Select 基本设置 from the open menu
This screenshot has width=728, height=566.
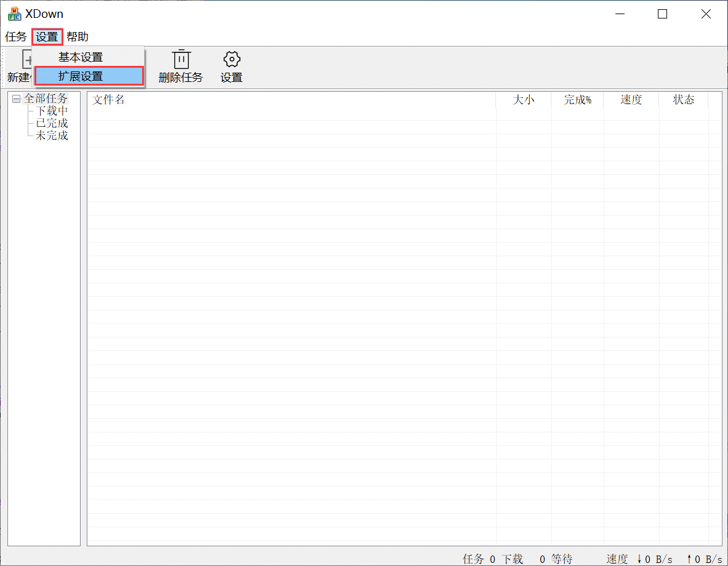point(79,57)
